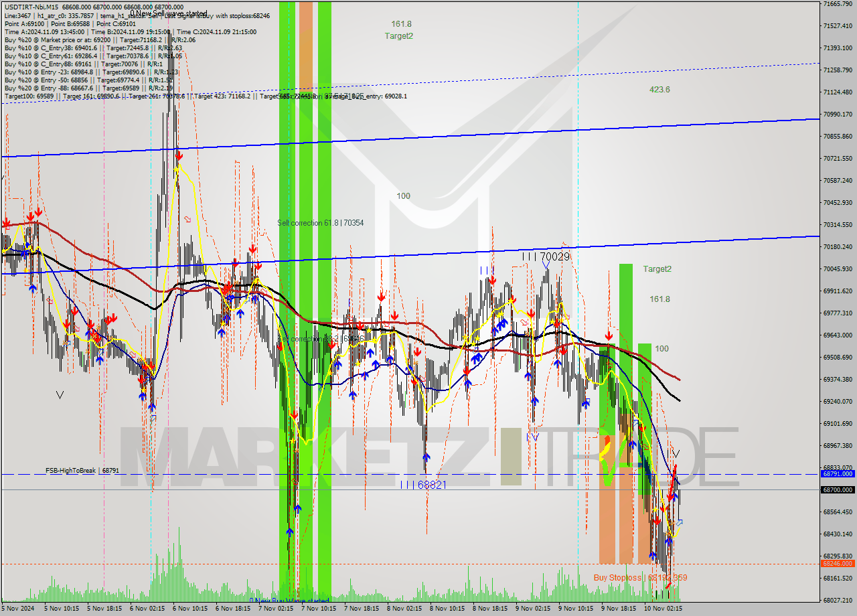Click the '100' label at chart center

pyautogui.click(x=403, y=196)
